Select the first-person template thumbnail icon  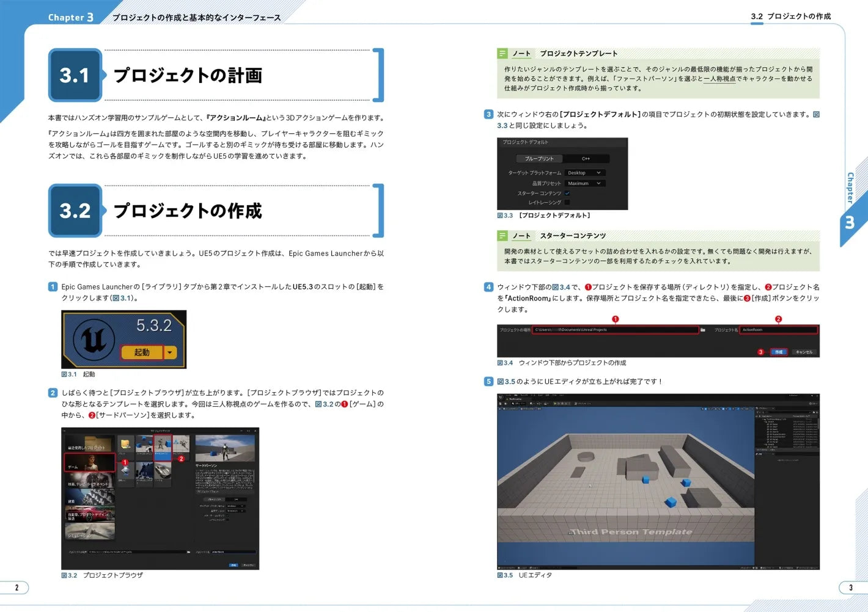[144, 446]
